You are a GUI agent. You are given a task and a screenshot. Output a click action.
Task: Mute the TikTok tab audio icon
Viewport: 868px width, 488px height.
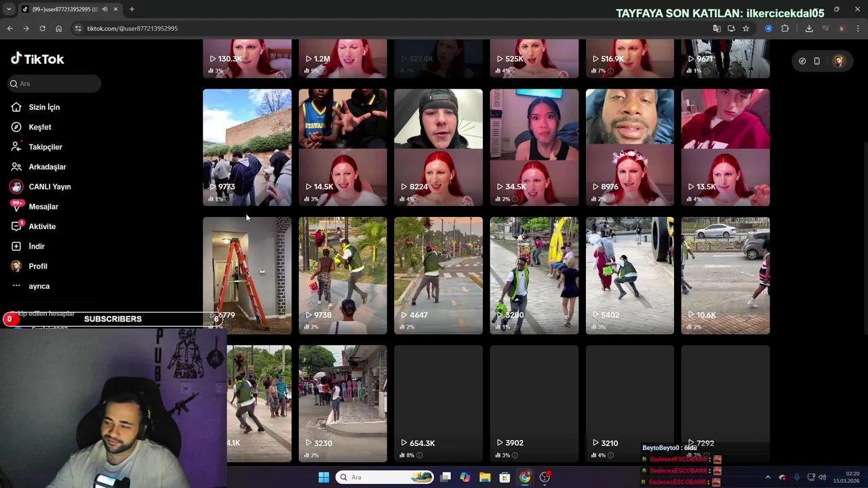point(104,9)
